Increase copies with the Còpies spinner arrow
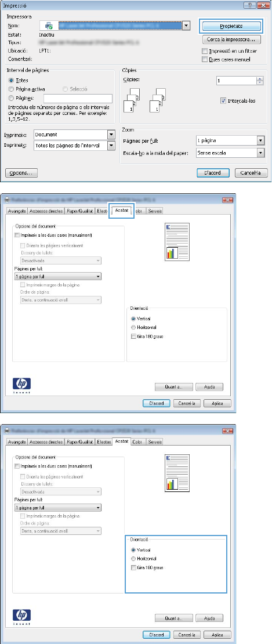Viewport: 272px width, 644px height. point(260,79)
